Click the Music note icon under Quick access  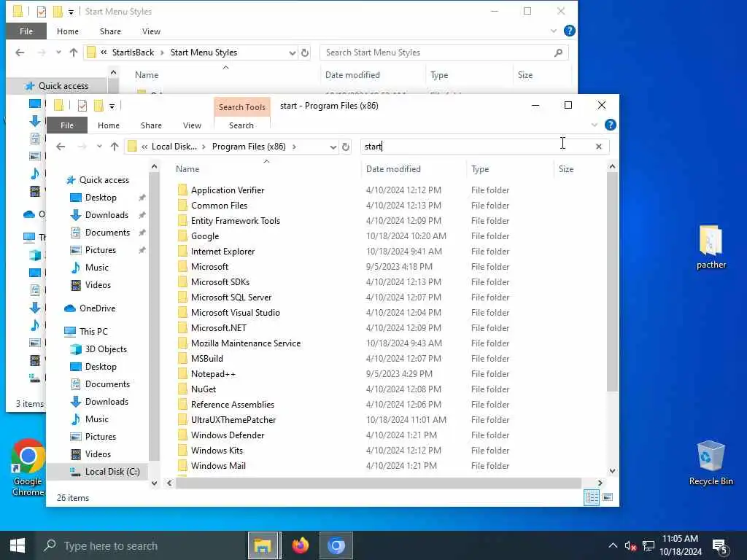[76, 268]
